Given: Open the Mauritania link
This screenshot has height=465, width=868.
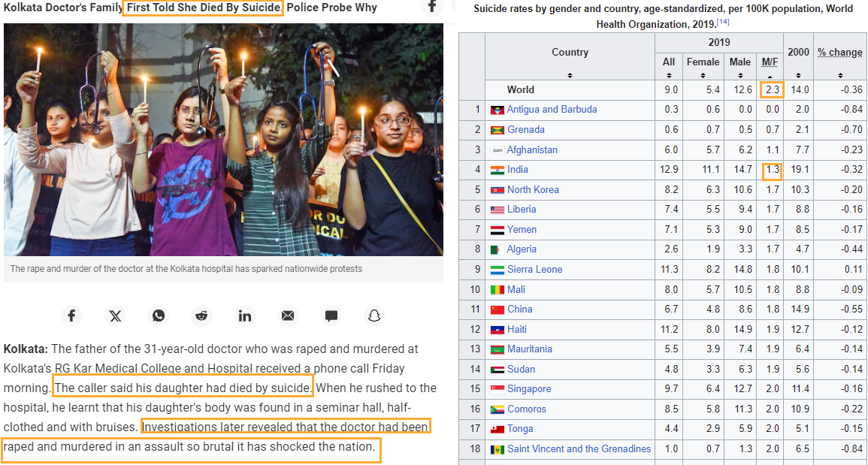Looking at the screenshot, I should [530, 349].
